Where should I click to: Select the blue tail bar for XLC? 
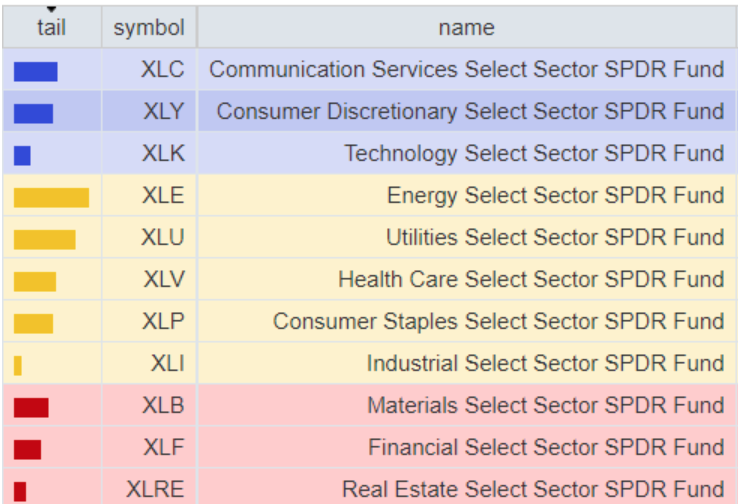click(35, 71)
